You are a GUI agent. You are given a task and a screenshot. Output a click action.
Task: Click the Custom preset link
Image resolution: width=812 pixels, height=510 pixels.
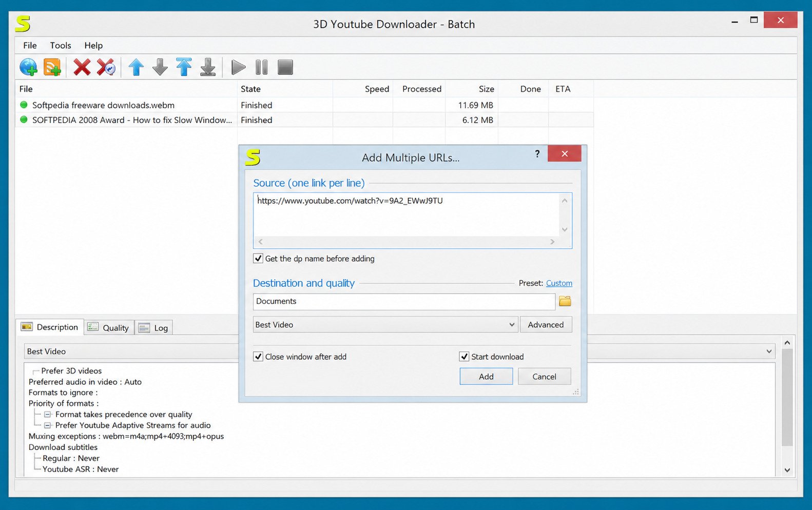point(559,283)
